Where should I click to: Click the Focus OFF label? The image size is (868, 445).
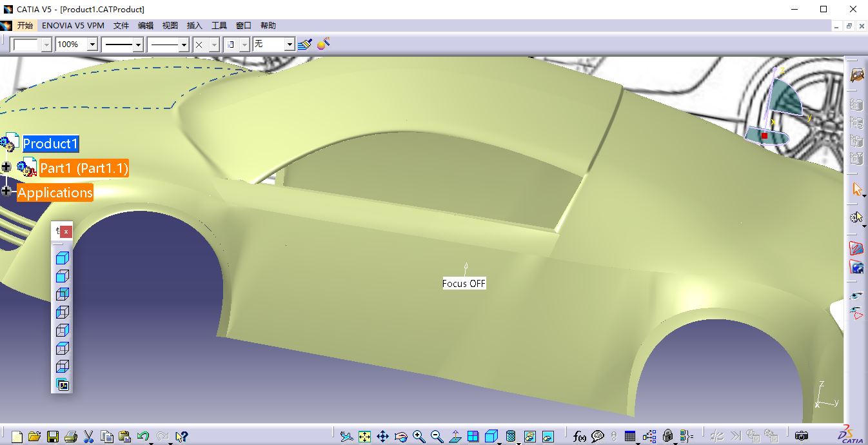464,283
